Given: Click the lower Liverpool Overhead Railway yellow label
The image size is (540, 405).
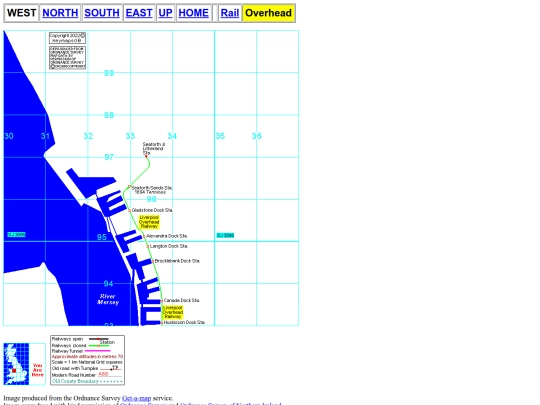Looking at the screenshot, I should pos(173,312).
